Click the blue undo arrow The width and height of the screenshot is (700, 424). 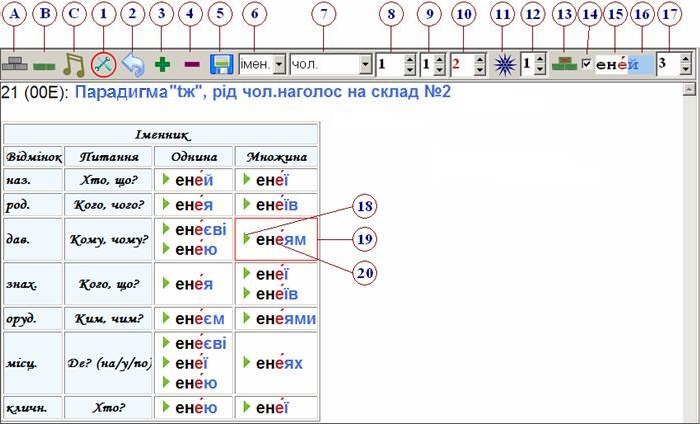tap(133, 64)
